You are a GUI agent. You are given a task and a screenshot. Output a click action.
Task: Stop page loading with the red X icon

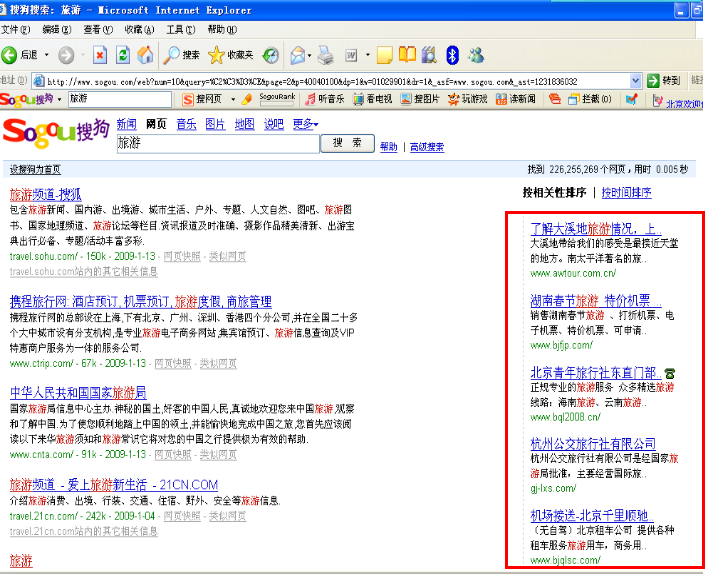pos(100,55)
